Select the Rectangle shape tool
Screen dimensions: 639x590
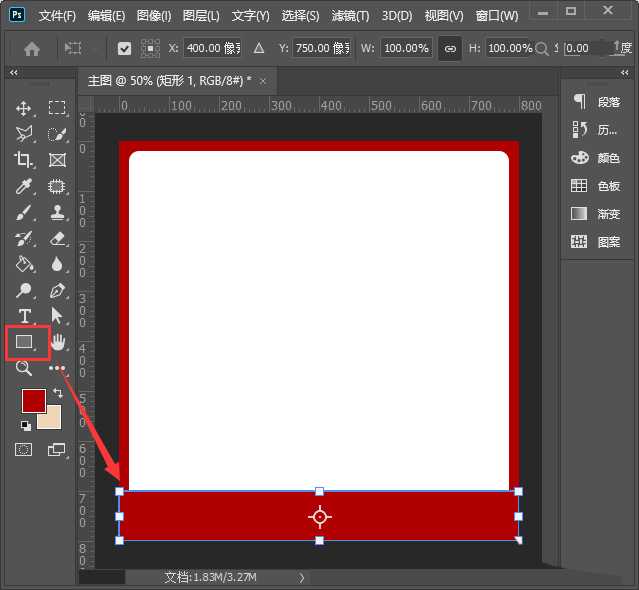point(25,343)
